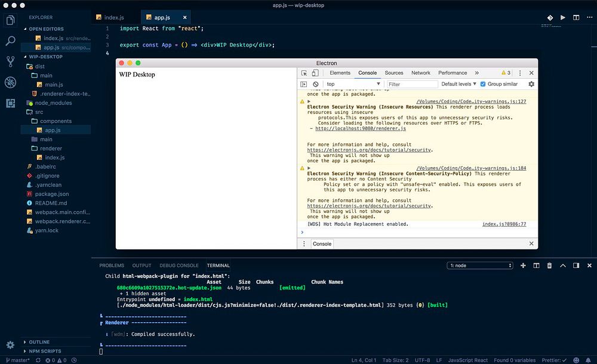Expand the OUTLINE section
Viewport: 597px width, 364px height.
[39, 342]
